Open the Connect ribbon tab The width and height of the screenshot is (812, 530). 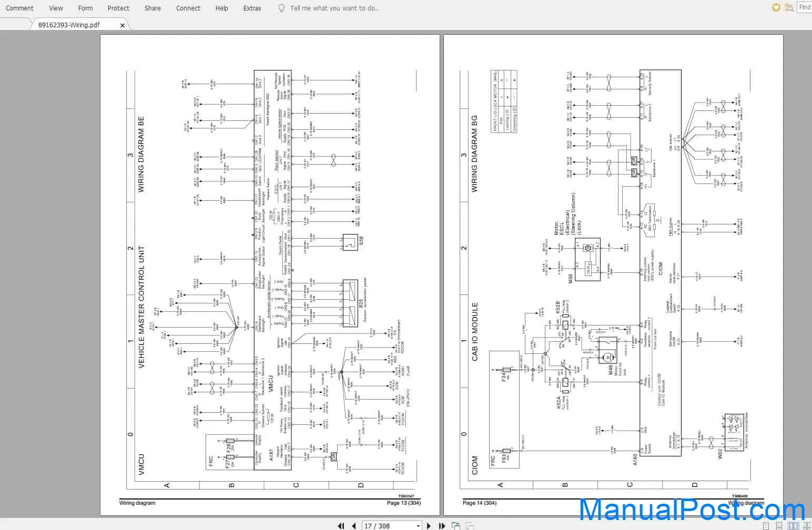(x=188, y=8)
